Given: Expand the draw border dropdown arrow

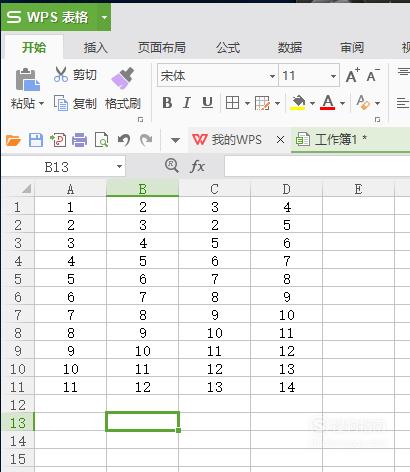Looking at the screenshot, I should click(277, 103).
